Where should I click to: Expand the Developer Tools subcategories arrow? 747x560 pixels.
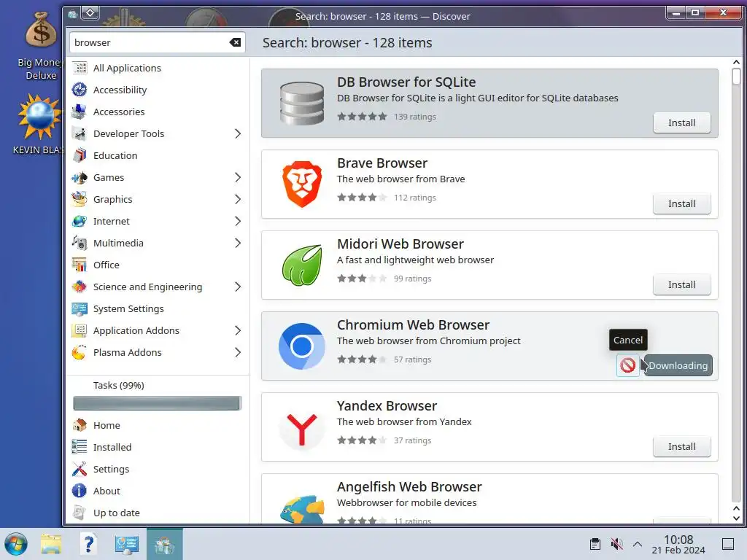pyautogui.click(x=238, y=134)
